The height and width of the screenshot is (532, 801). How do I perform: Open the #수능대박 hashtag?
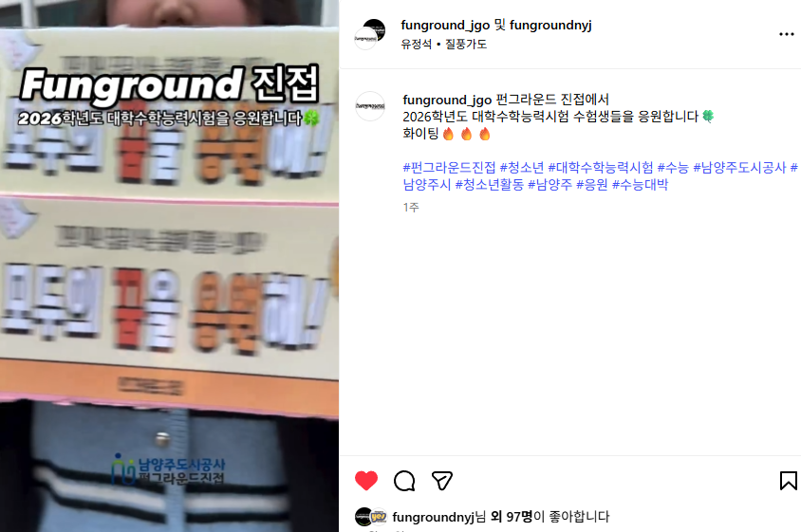pyautogui.click(x=640, y=184)
